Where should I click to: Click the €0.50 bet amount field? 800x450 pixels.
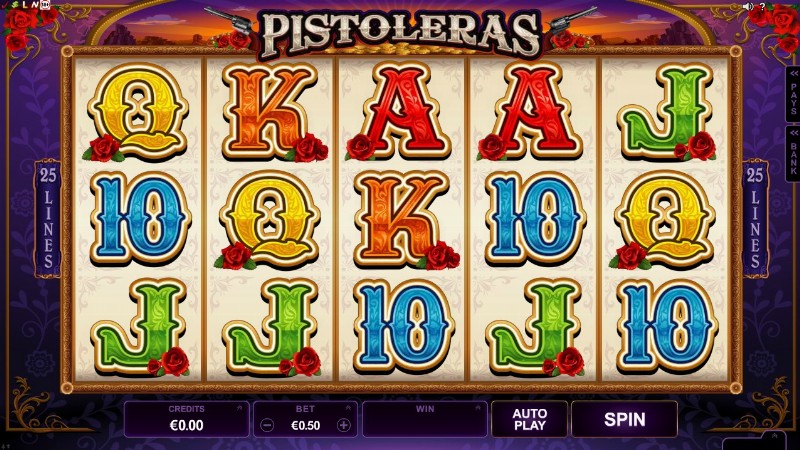click(x=305, y=426)
